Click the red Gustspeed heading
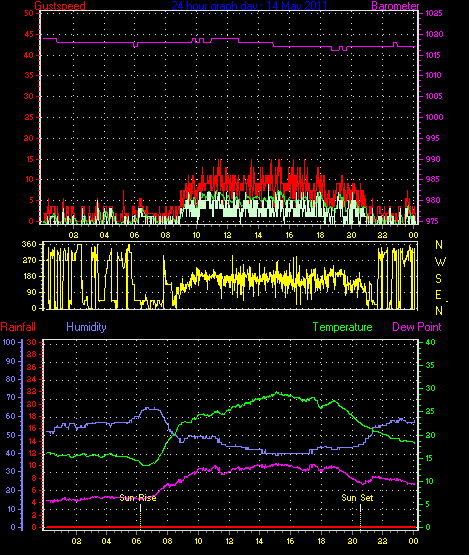Screen dimensions: 469x555 60,5
